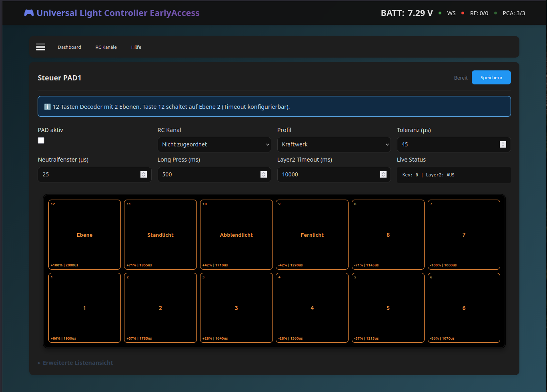This screenshot has height=392, width=547.
Task: Click the gamepad logo icon
Action: coord(29,13)
